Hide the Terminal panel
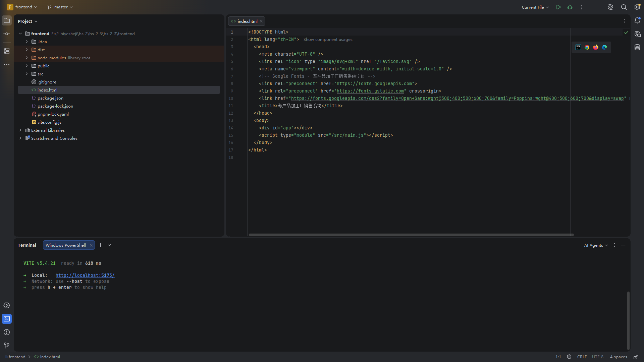The width and height of the screenshot is (644, 362). click(x=623, y=245)
